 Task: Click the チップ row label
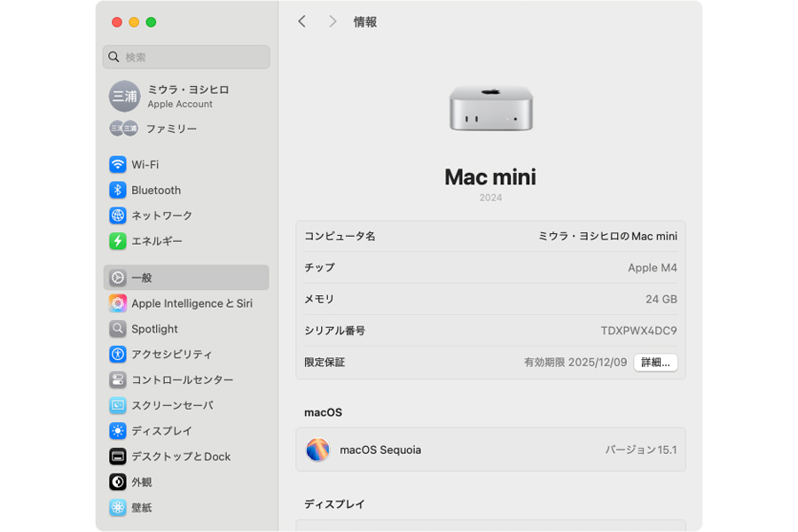tap(319, 268)
